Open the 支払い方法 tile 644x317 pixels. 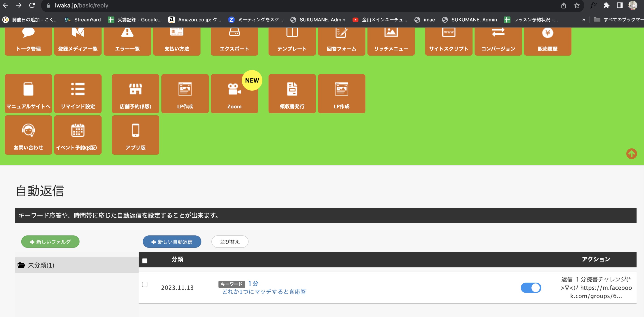click(177, 41)
